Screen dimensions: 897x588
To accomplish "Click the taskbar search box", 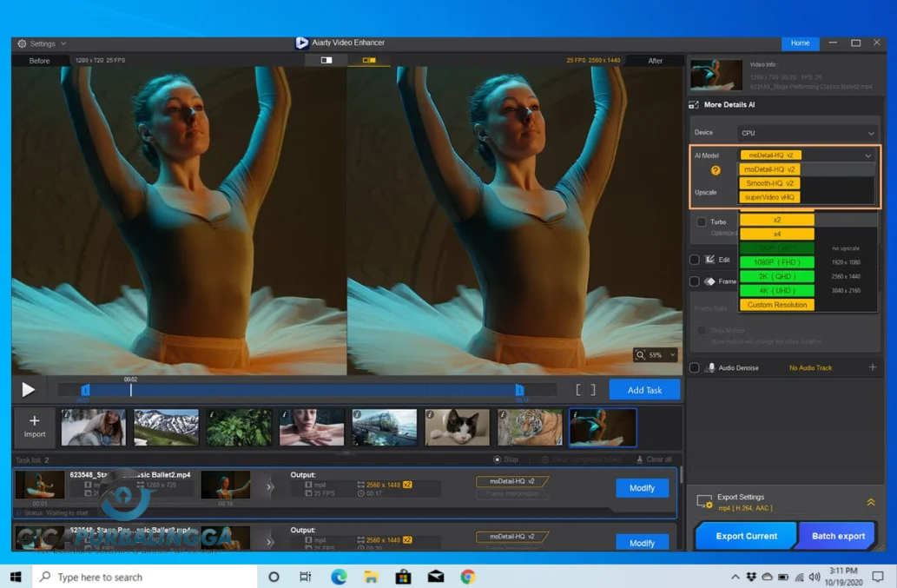I will (x=145, y=577).
